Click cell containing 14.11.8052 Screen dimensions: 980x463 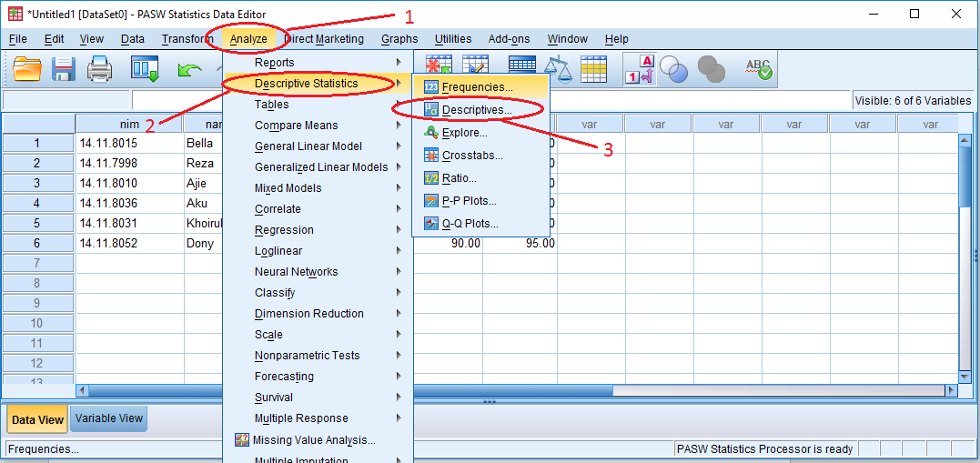click(129, 243)
